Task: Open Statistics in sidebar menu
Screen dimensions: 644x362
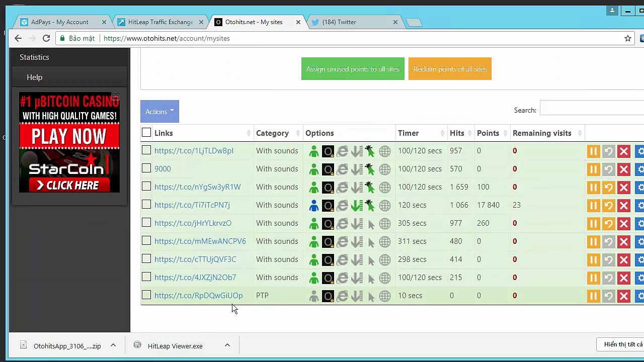Action: tap(69, 57)
